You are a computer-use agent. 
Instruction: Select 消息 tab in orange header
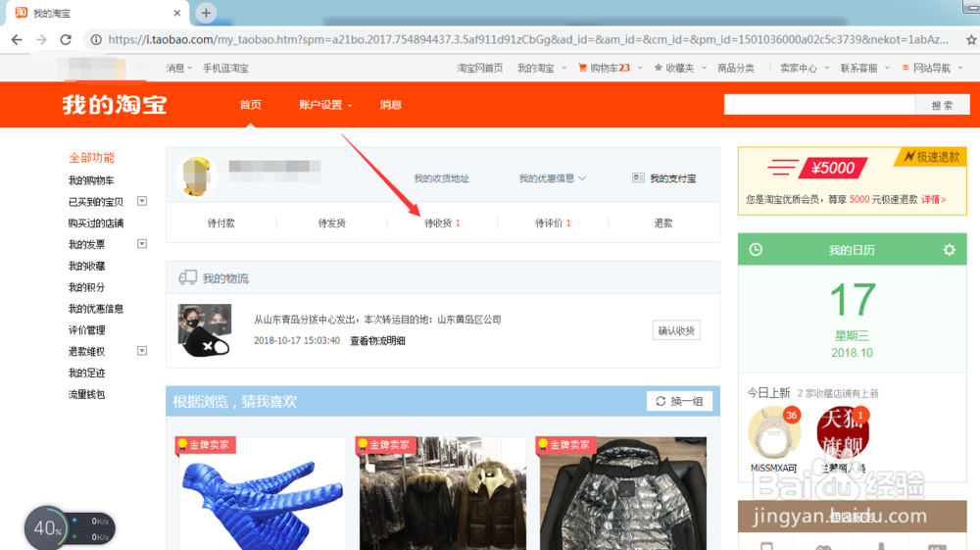[x=391, y=104]
